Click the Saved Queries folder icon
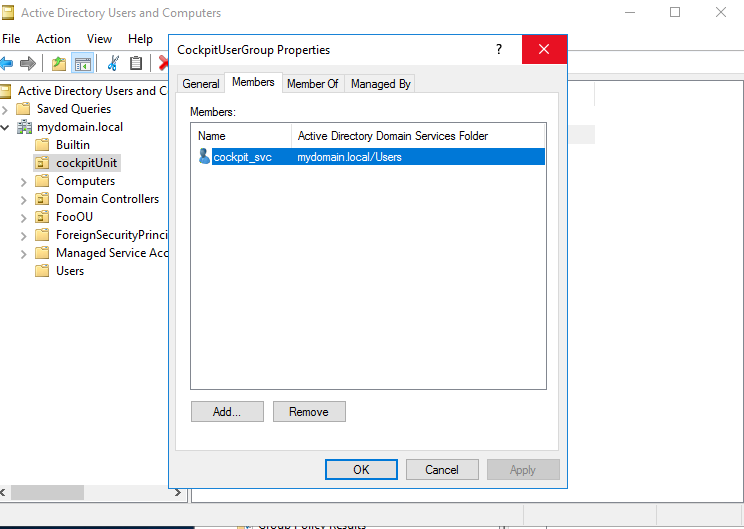 (x=23, y=109)
